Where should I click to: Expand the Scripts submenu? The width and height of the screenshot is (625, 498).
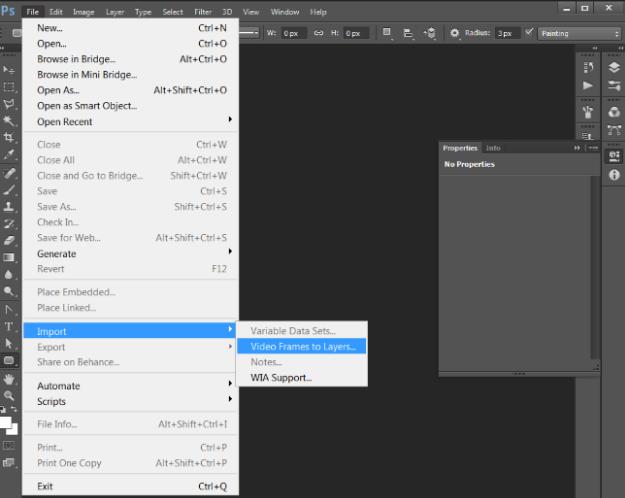131,402
